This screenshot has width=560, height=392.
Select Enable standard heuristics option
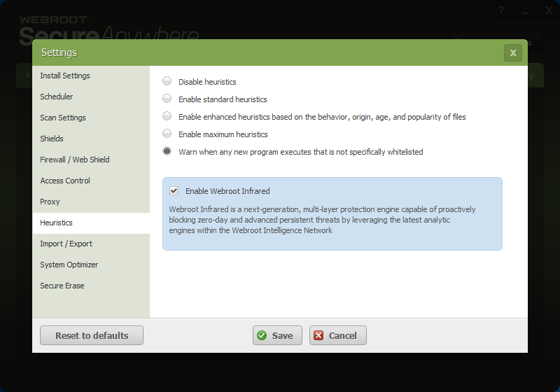[167, 99]
